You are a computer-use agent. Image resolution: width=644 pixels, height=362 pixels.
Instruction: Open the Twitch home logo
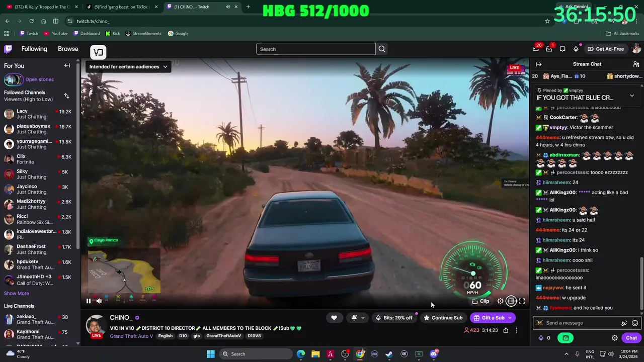pos(8,49)
